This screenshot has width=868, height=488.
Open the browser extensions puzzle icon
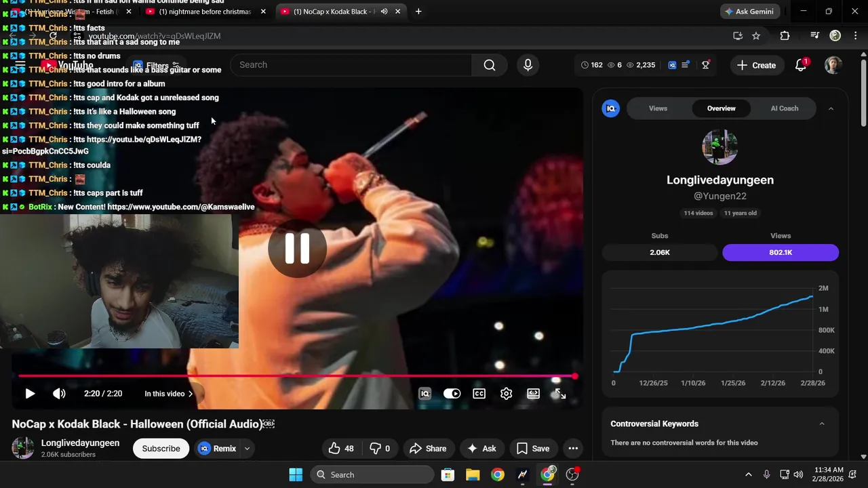pyautogui.click(x=785, y=36)
